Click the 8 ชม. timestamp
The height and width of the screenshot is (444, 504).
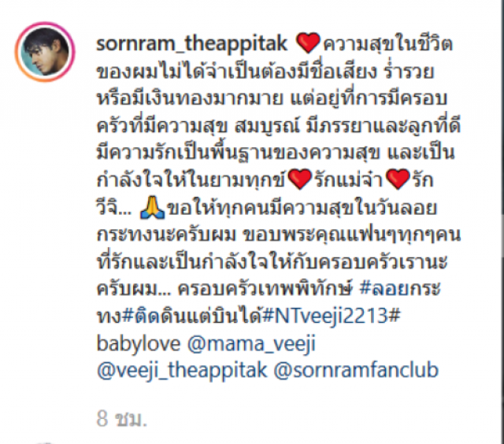[x=121, y=419]
